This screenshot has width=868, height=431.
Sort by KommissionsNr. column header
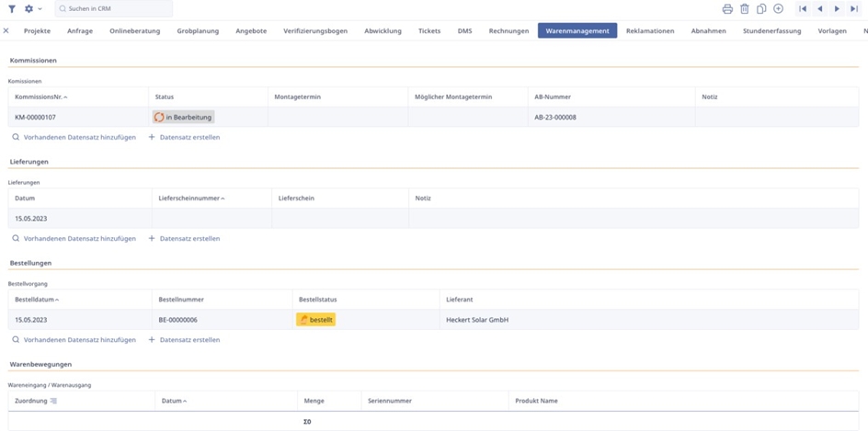[x=40, y=96]
